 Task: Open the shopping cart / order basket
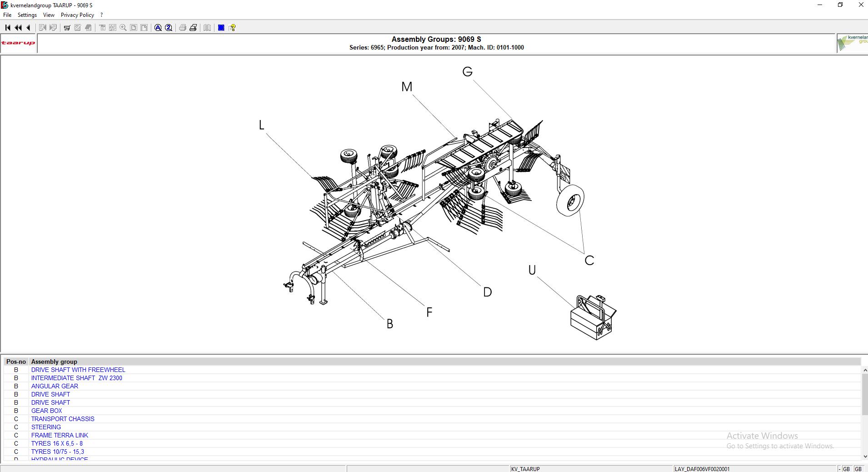click(x=67, y=27)
